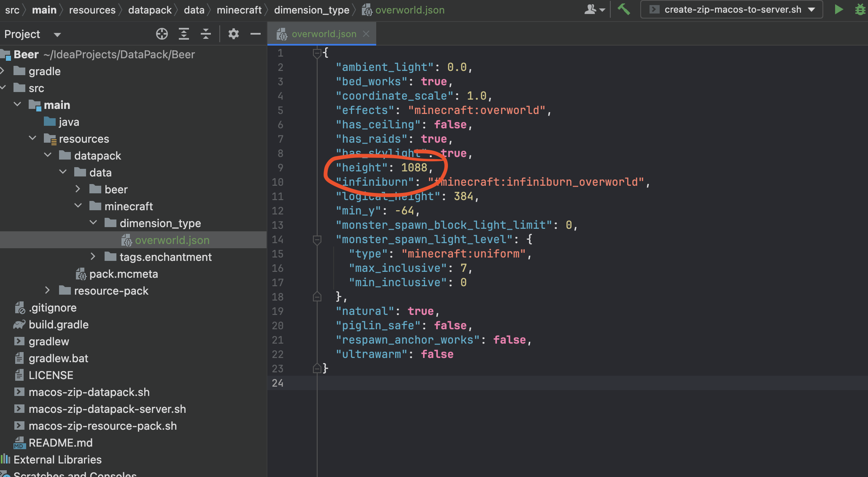Click the wrench build icon in the toolbar
Screen dimensions: 868x477
coord(624,9)
